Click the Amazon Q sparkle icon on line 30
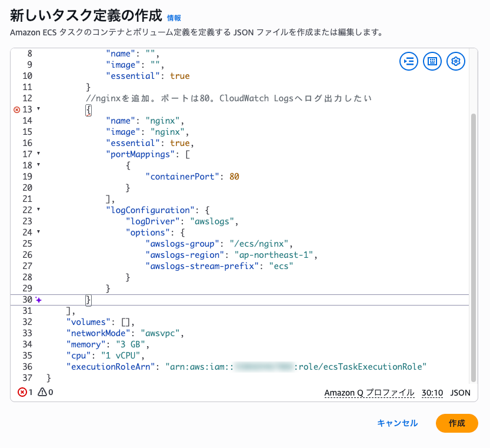Image resolution: width=490 pixels, height=448 pixels. [x=38, y=300]
